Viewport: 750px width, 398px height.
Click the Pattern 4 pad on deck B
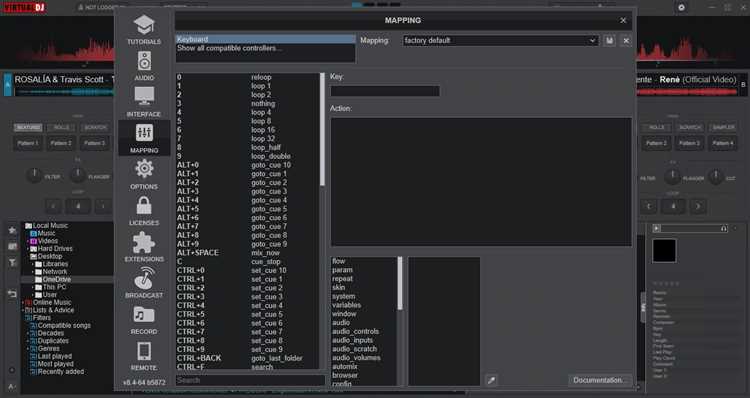(x=722, y=143)
